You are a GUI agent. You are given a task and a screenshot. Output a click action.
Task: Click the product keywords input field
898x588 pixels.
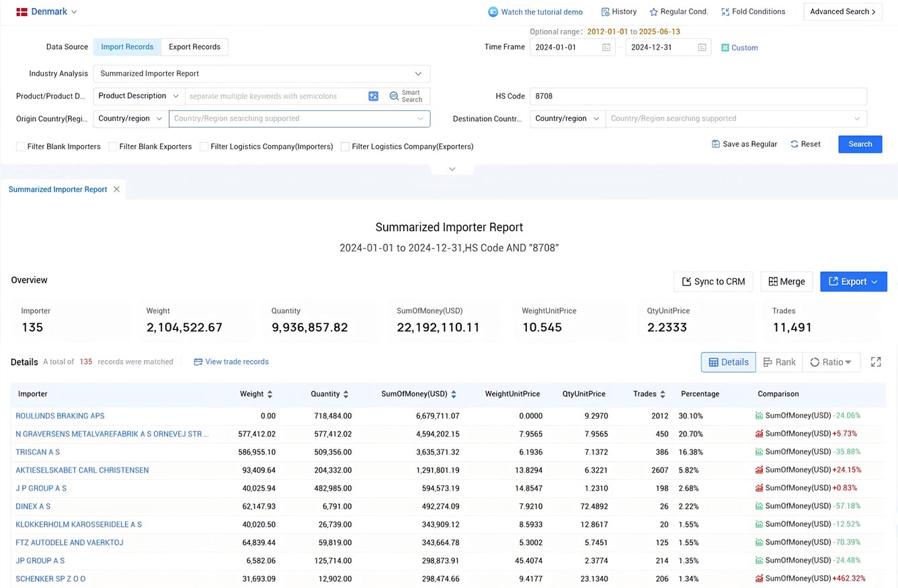276,96
